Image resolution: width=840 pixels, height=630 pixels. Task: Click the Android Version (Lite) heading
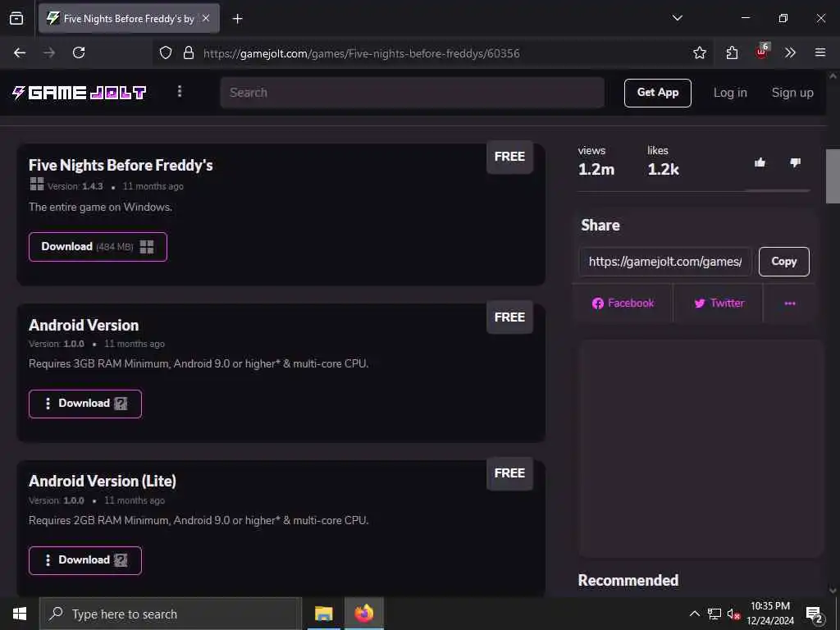coord(103,481)
